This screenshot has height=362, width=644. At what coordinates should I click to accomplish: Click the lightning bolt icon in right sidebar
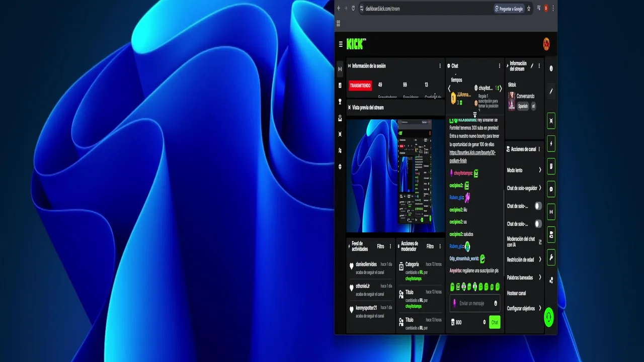[x=551, y=143]
